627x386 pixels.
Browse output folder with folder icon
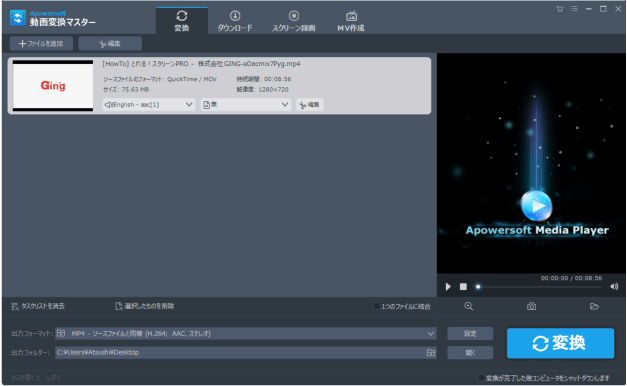(431, 352)
